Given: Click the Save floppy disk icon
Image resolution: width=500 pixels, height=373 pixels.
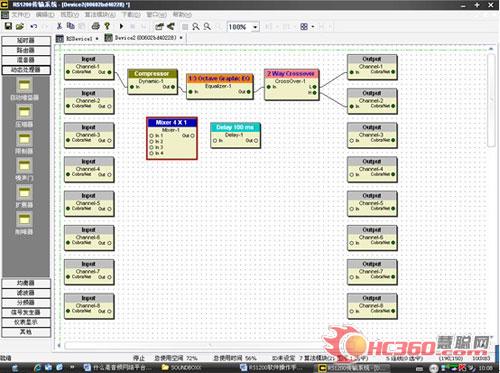Looking at the screenshot, I should coord(8,26).
